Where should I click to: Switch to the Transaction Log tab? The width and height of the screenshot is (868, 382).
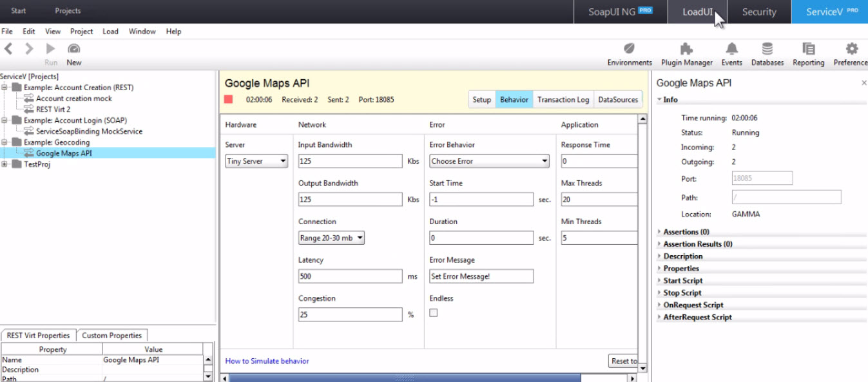563,99
